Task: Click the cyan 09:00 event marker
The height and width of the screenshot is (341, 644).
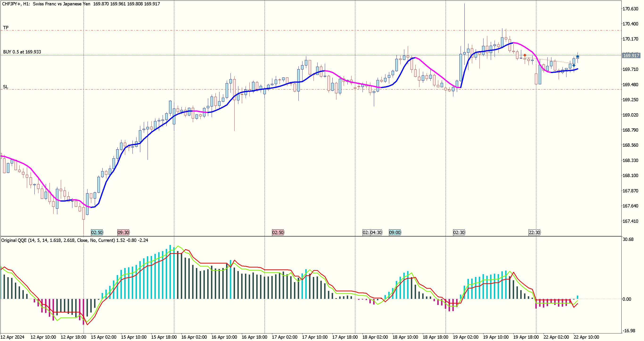Action: coord(395,233)
